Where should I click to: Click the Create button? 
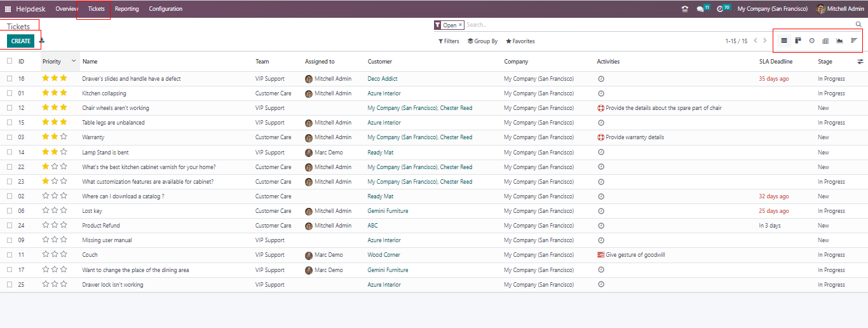pyautogui.click(x=21, y=41)
